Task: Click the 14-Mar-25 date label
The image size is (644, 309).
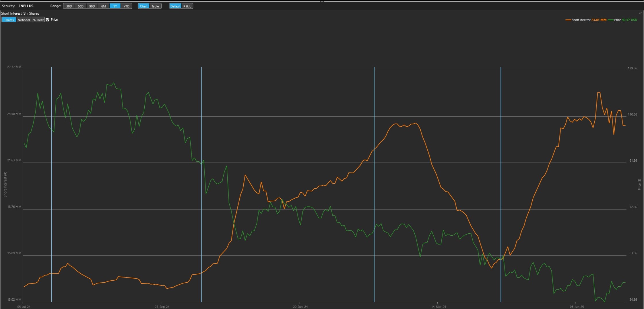Action: click(439, 307)
